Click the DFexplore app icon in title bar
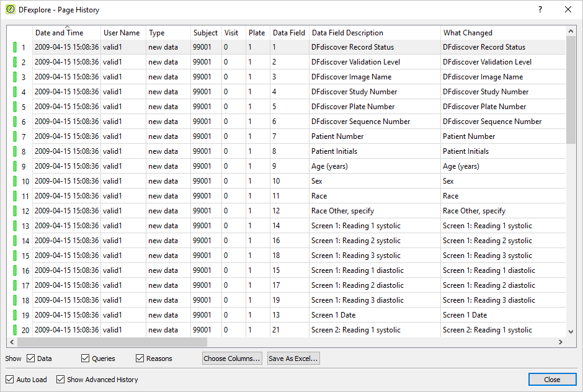 pos(11,10)
